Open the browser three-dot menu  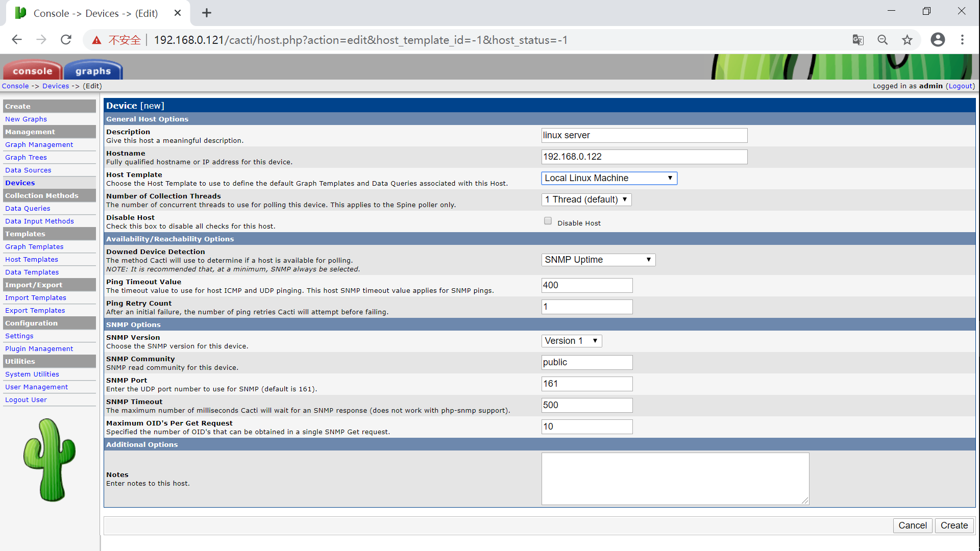click(962, 40)
